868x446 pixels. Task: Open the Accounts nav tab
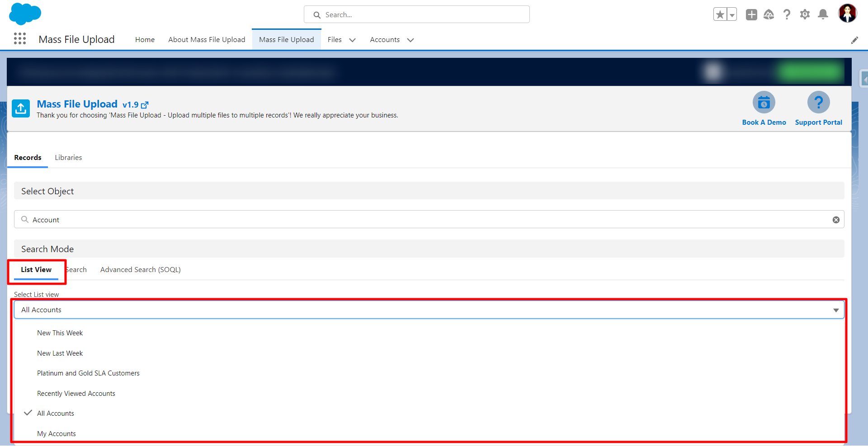click(385, 40)
